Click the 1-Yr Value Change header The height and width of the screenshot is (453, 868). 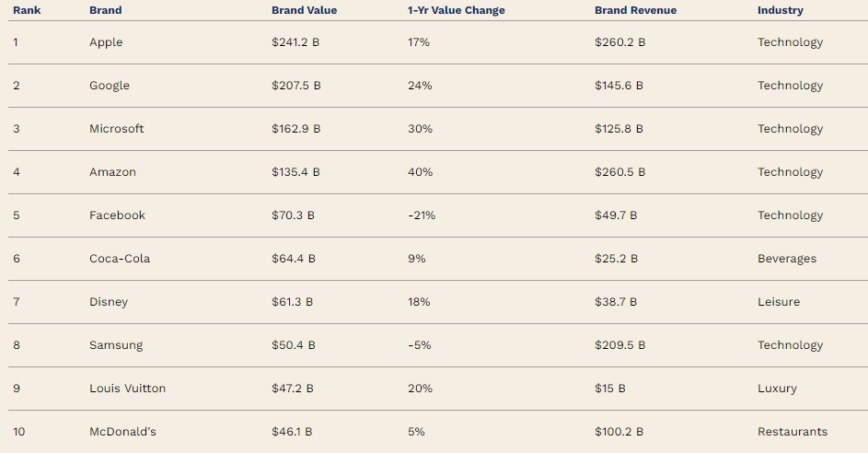457,10
